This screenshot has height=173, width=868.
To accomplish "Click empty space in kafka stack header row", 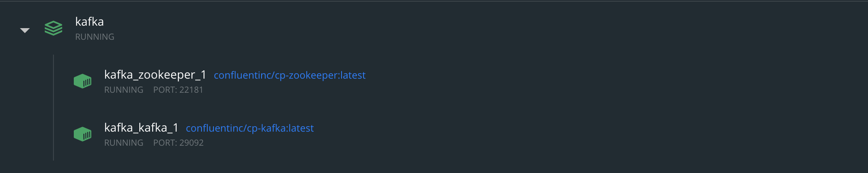I will [497, 29].
